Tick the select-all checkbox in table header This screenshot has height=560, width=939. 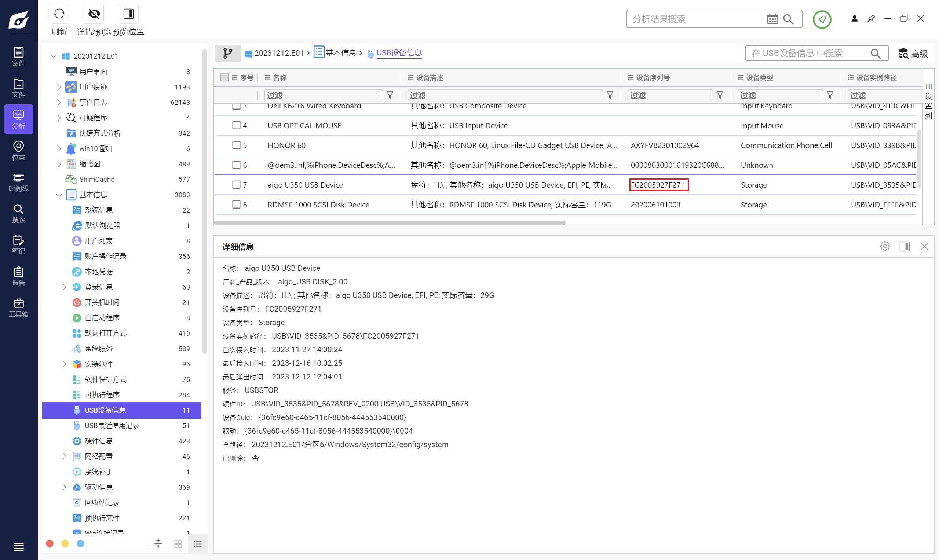point(224,77)
